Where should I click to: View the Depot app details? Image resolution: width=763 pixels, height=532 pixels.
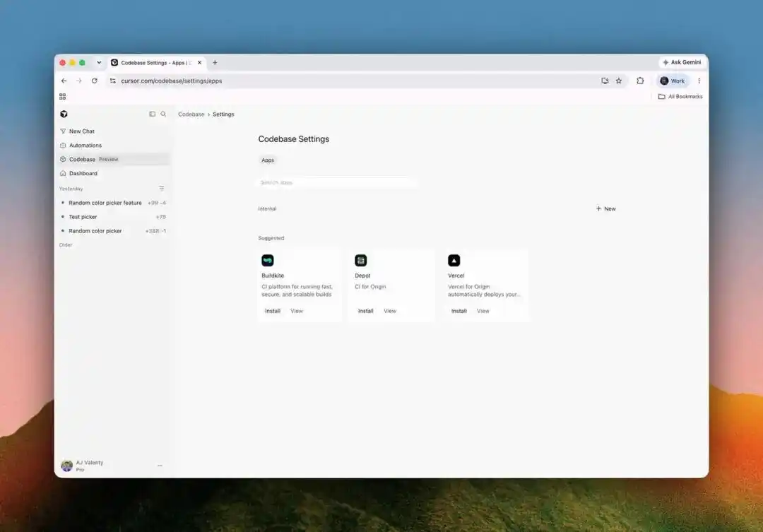click(x=390, y=311)
